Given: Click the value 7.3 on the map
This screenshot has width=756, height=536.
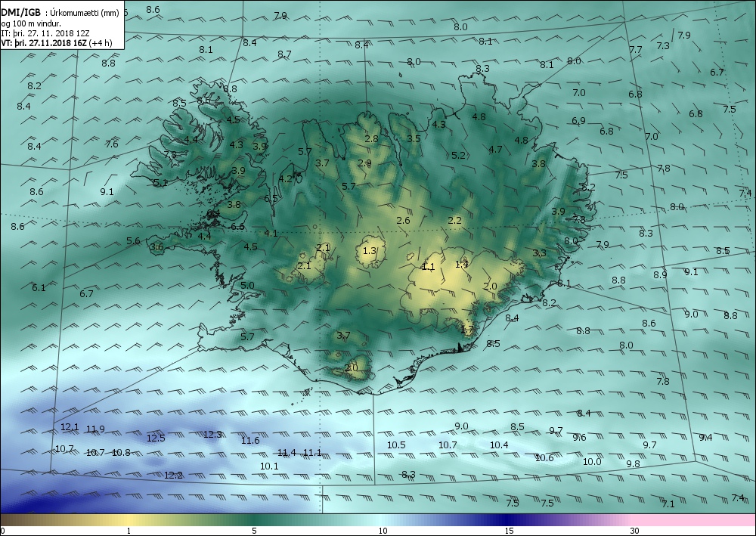Looking at the screenshot, I should (x=663, y=46).
